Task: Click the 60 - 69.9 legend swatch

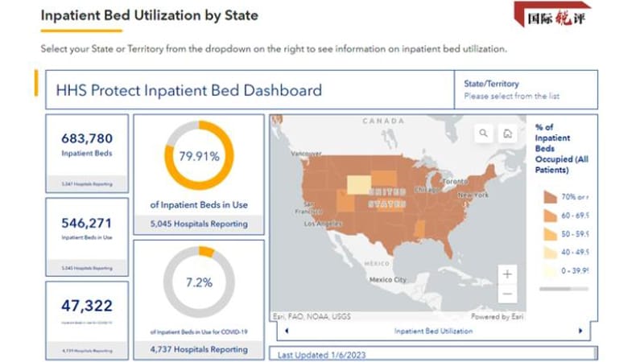Action: tap(550, 216)
